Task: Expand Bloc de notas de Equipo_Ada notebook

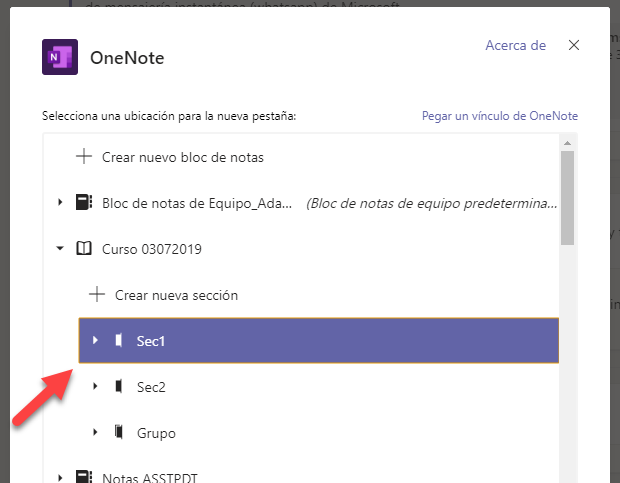Action: tap(60, 202)
